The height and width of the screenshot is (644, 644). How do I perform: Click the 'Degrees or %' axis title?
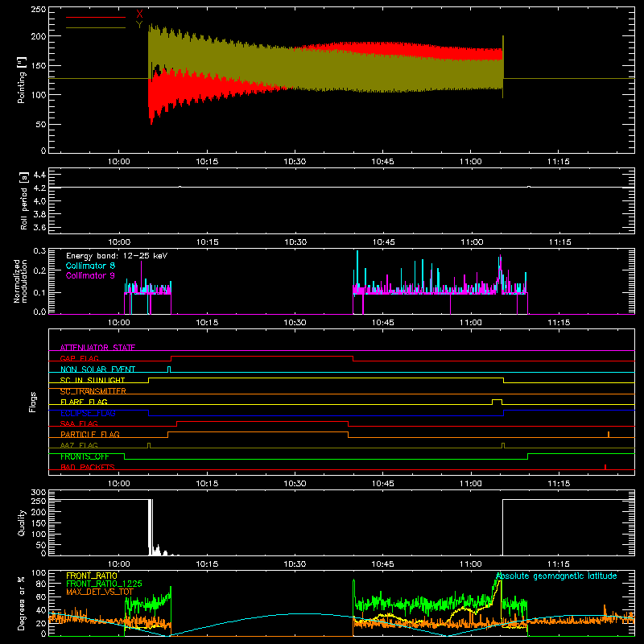coord(22,603)
